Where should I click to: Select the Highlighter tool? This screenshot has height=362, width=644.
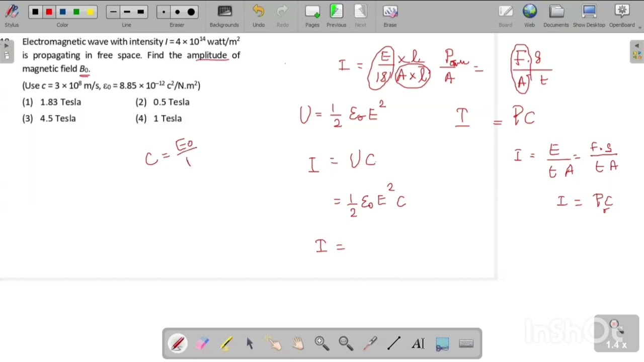point(226,344)
